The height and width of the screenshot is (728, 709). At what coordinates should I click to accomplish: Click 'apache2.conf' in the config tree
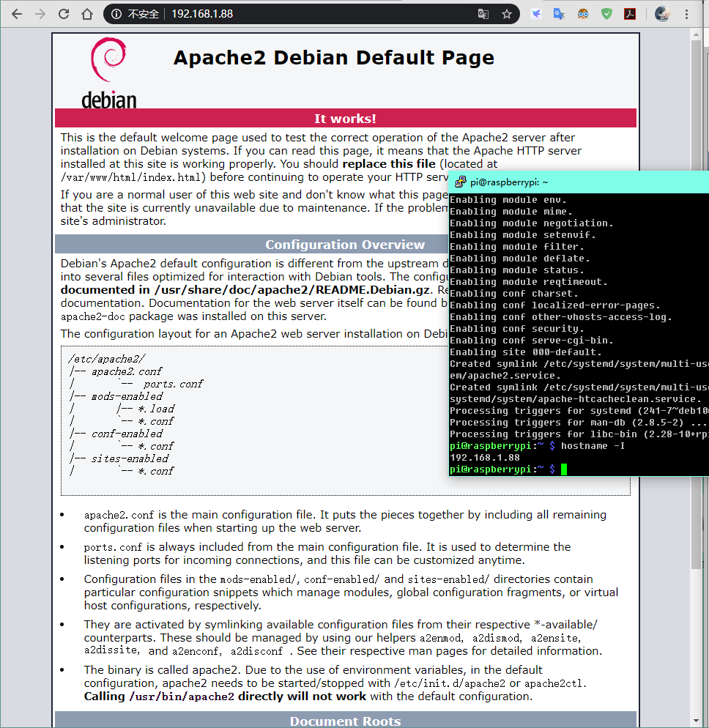click(x=126, y=371)
